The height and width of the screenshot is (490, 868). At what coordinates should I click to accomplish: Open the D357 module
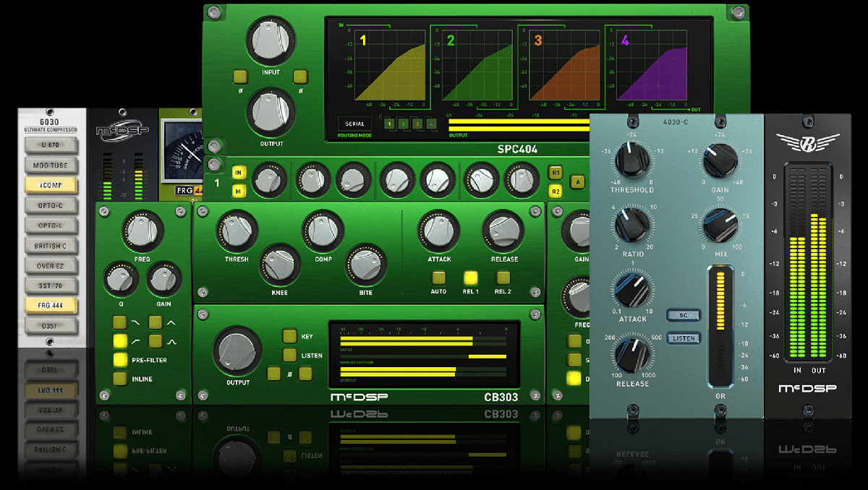click(51, 325)
